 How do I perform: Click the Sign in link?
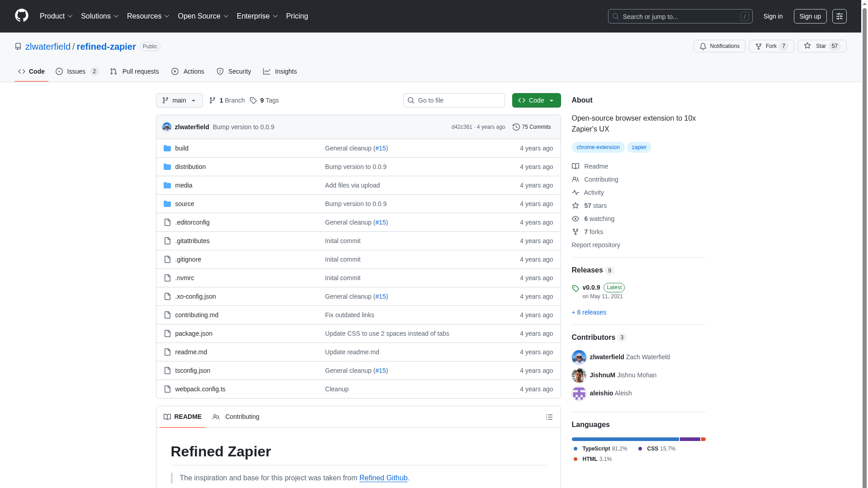pyautogui.click(x=773, y=16)
